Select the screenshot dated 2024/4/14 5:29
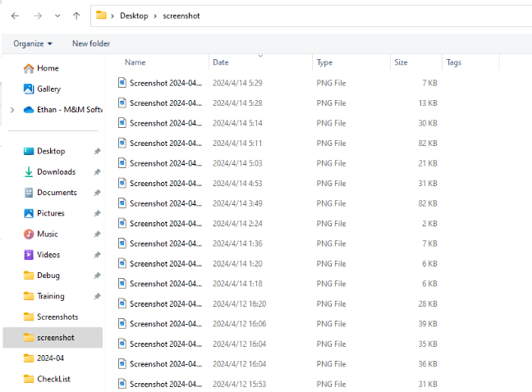Viewport: 532px width, 392px height. click(165, 83)
